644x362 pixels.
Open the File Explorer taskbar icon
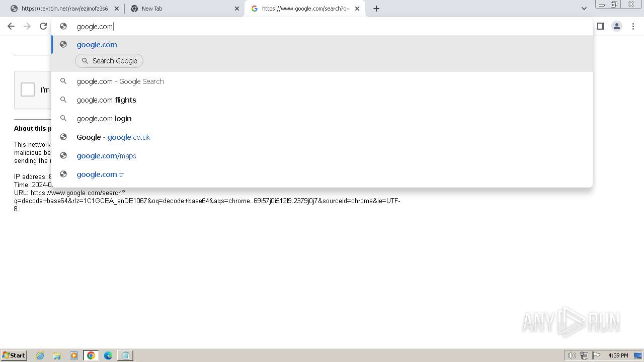[57, 355]
